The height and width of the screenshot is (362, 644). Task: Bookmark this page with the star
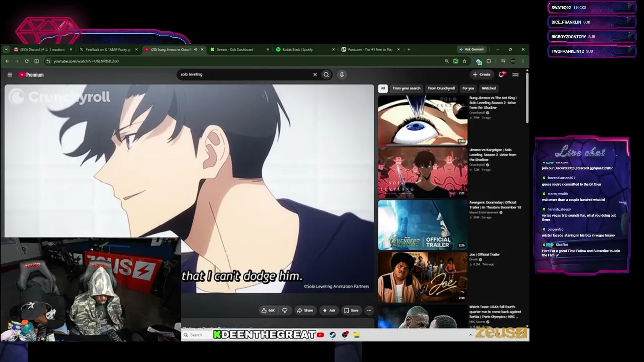click(464, 61)
